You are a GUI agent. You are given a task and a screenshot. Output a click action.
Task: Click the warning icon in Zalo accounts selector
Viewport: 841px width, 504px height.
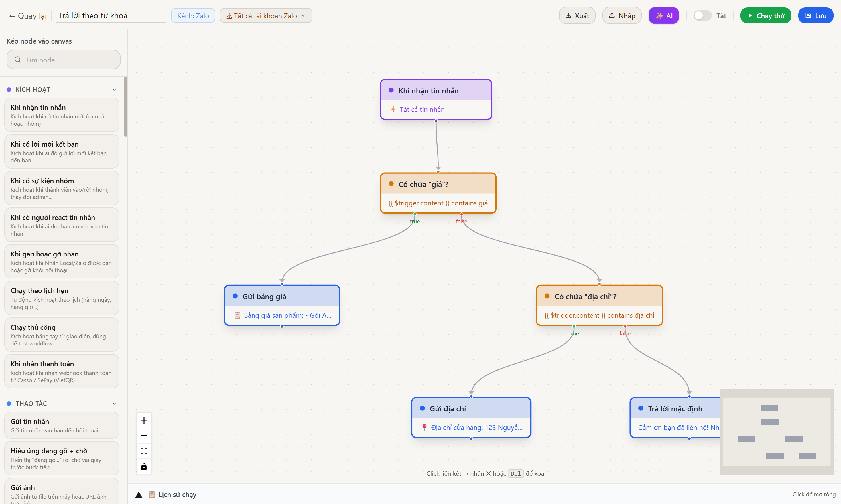point(229,16)
